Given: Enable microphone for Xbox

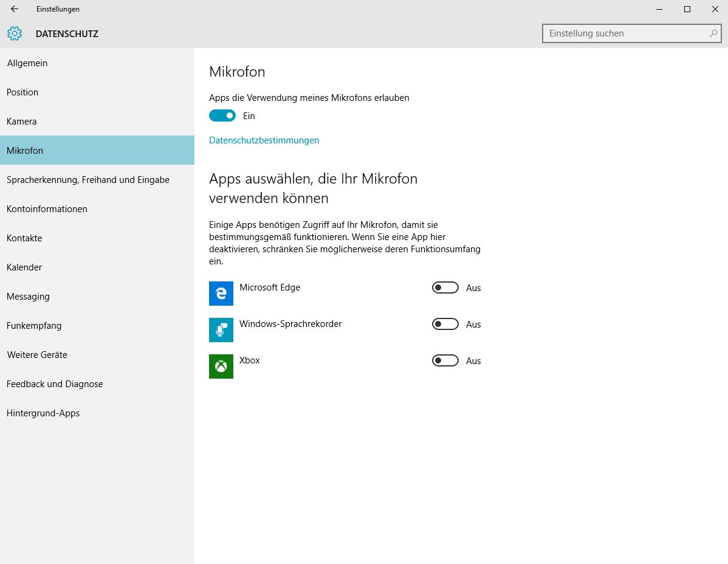Looking at the screenshot, I should coord(445,360).
